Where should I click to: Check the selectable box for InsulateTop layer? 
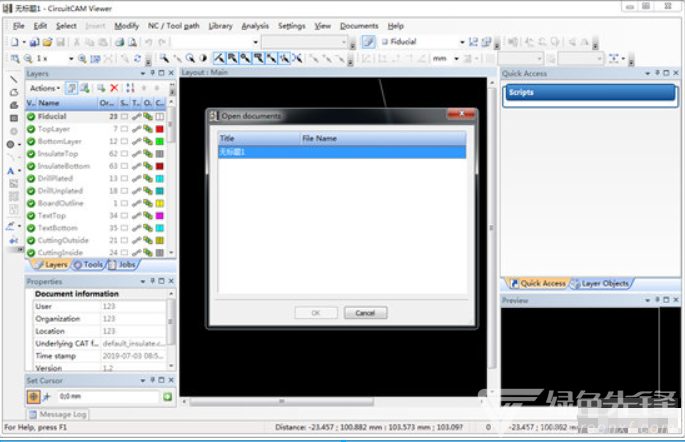click(x=125, y=154)
